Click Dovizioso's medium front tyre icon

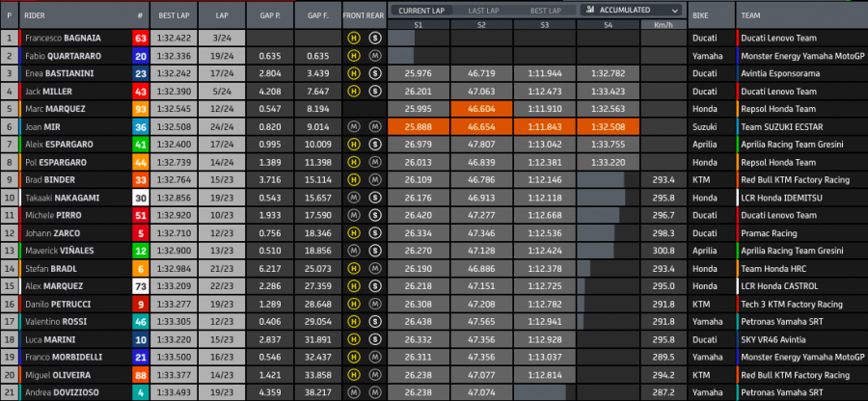[353, 391]
